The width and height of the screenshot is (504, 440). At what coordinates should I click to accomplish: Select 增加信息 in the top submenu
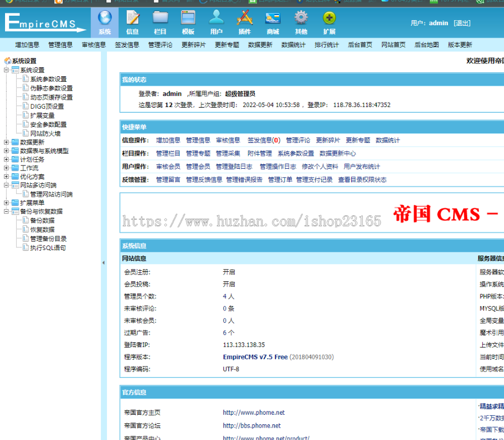coord(27,45)
